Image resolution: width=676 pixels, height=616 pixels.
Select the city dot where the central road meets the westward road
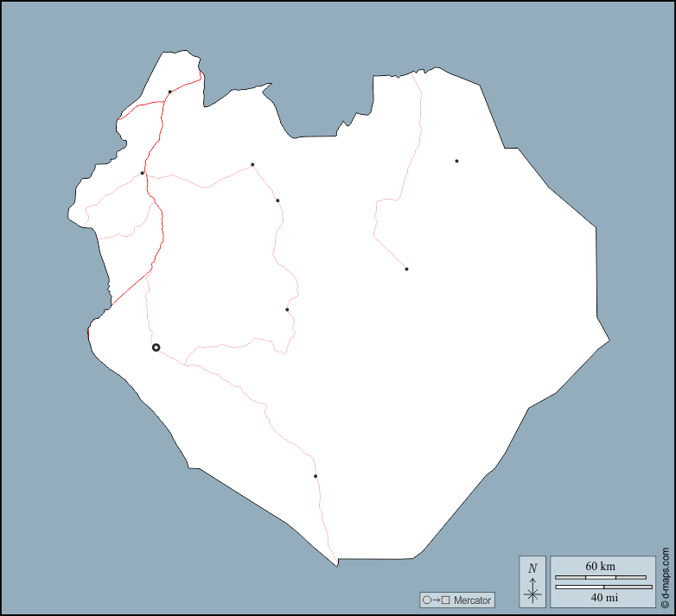click(252, 164)
